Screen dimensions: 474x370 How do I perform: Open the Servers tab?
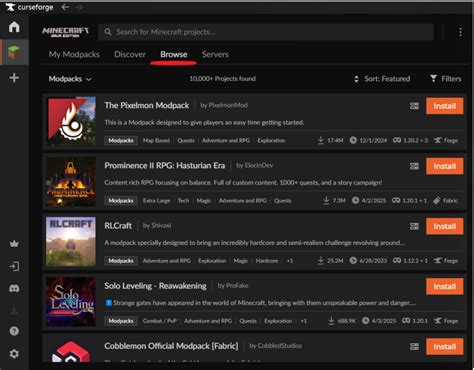click(x=215, y=54)
